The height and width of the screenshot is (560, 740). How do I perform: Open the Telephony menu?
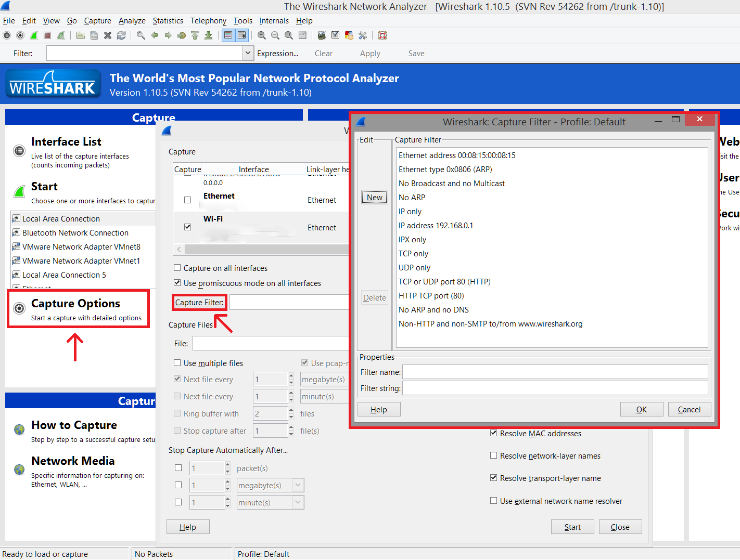point(208,21)
